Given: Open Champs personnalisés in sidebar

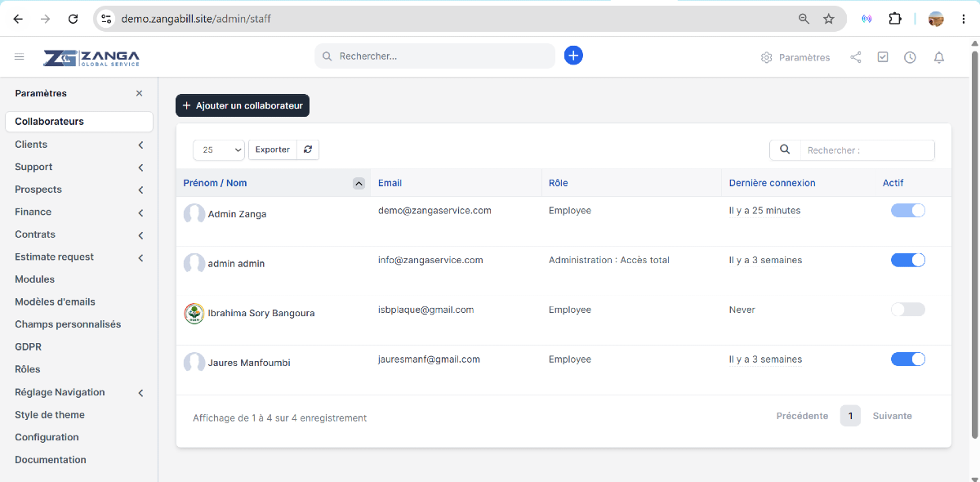Looking at the screenshot, I should point(68,324).
